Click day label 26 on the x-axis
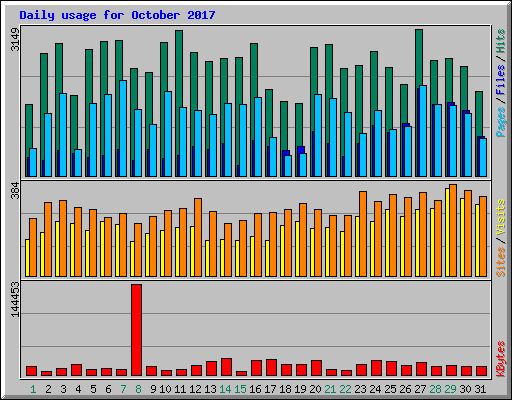The image size is (512, 400). (405, 389)
